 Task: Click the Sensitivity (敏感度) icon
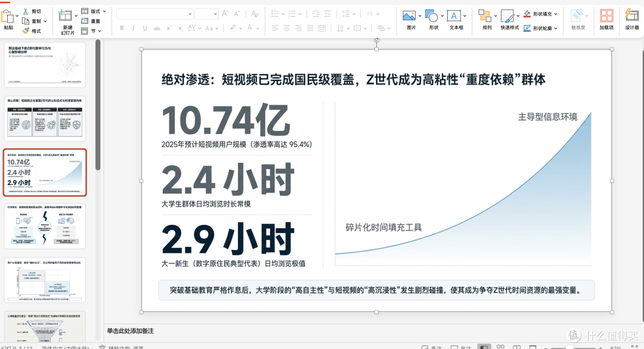coord(577,16)
